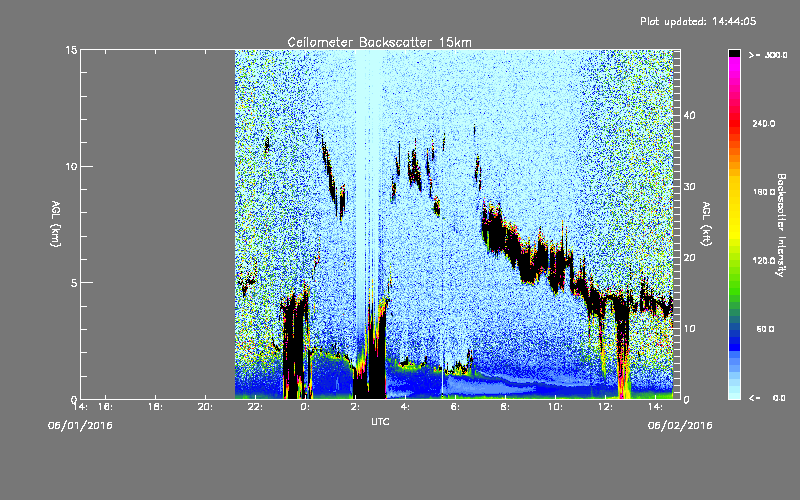Click the '>= 300.0' colorbar maximum label

click(x=768, y=55)
